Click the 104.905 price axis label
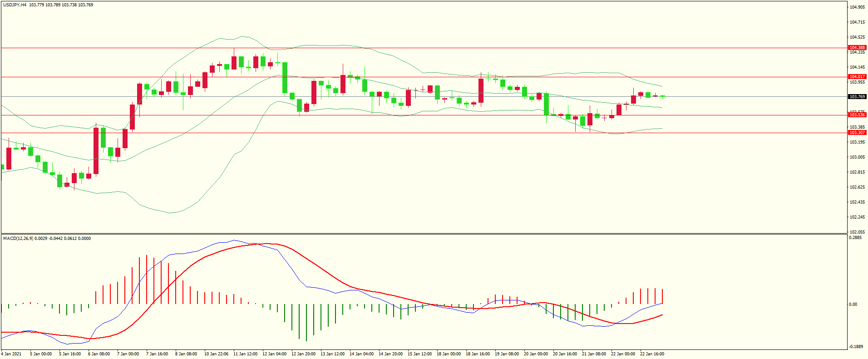Screen dimensions: 868x359 [857, 7]
